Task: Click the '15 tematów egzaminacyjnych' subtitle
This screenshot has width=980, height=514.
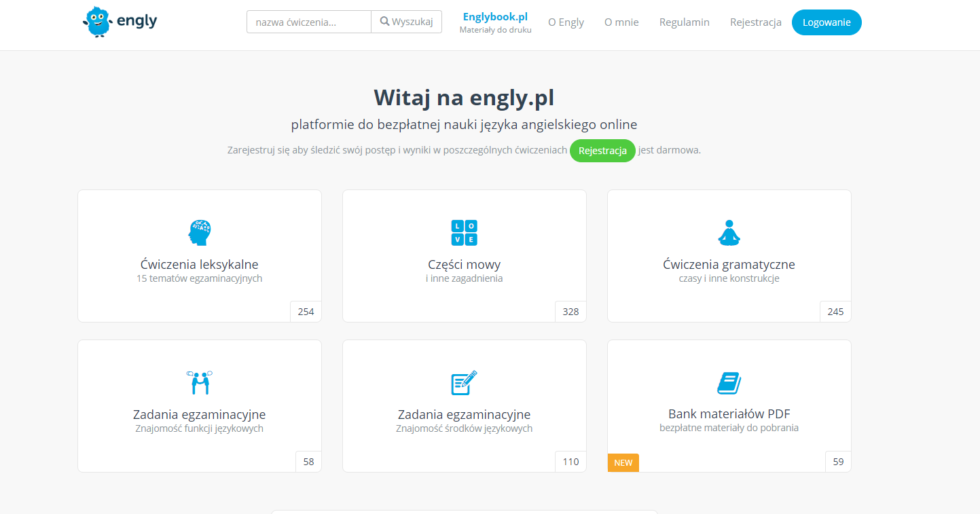Action: 200,278
